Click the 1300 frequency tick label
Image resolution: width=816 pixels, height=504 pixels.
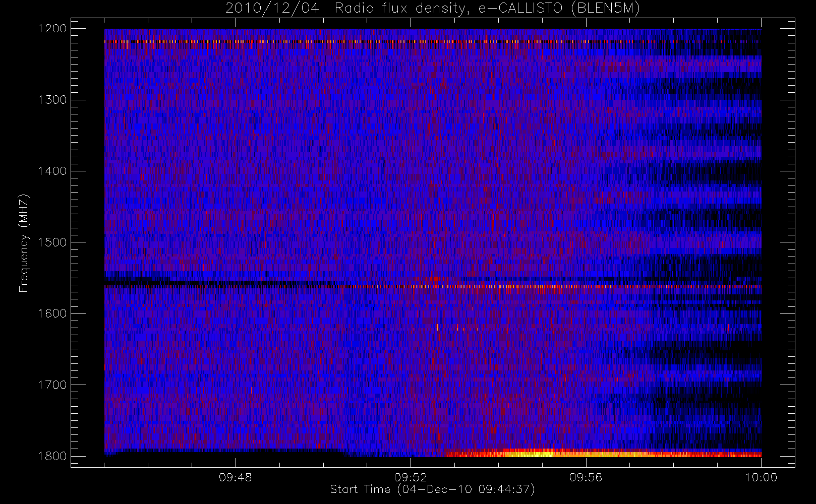pyautogui.click(x=52, y=100)
